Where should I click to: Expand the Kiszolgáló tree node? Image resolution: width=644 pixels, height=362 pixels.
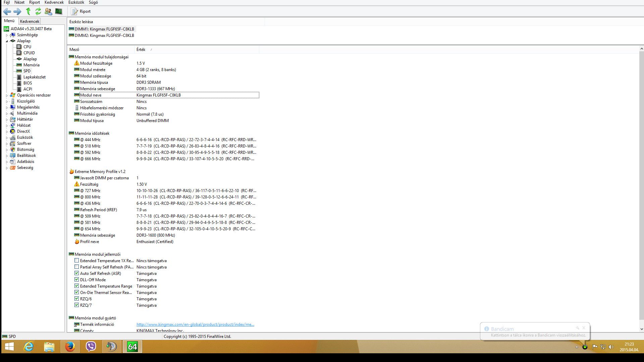click(6, 101)
